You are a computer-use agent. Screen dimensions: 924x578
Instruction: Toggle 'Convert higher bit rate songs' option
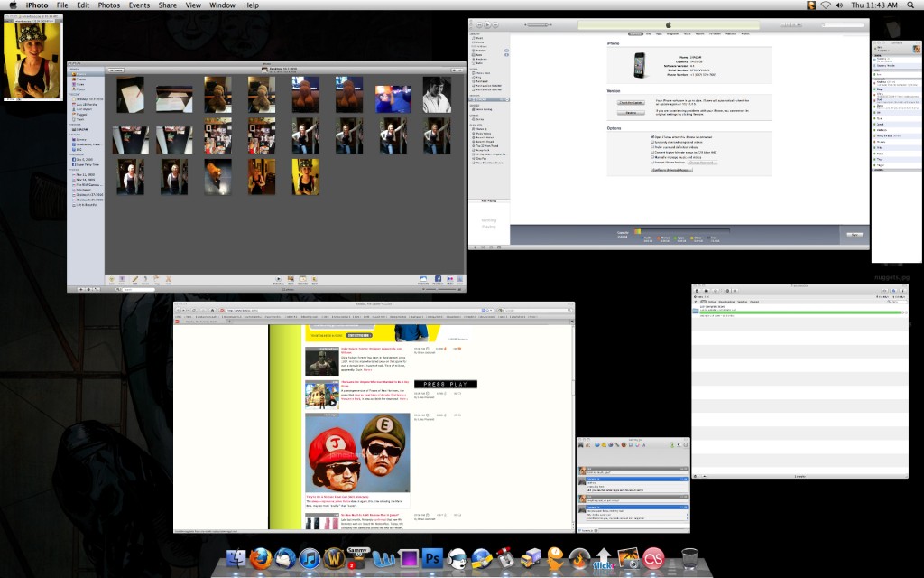(653, 152)
